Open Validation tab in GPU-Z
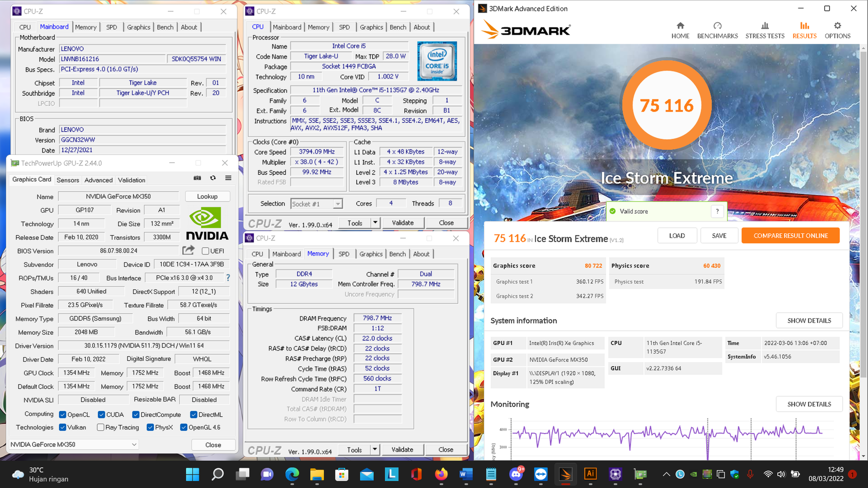The height and width of the screenshot is (488, 868). point(132,180)
